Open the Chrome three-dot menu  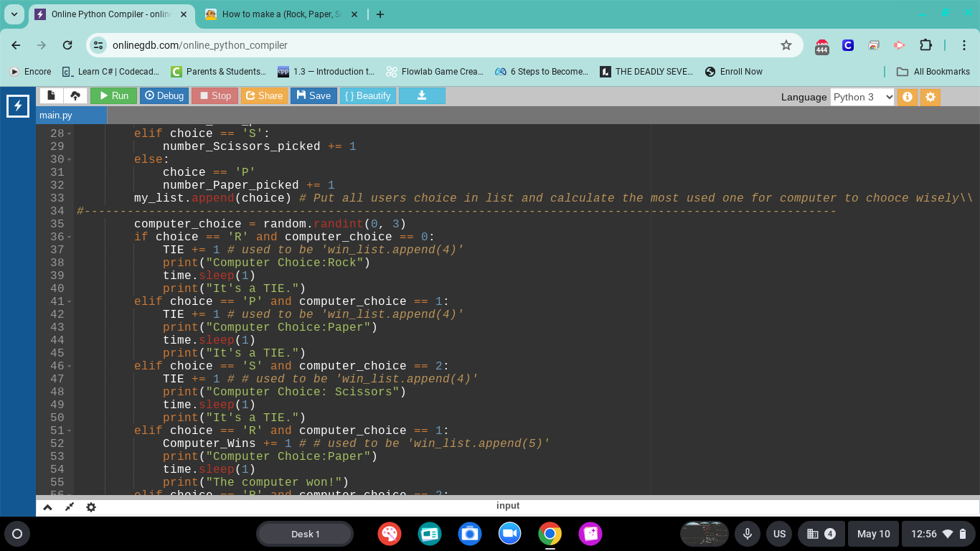coord(963,45)
